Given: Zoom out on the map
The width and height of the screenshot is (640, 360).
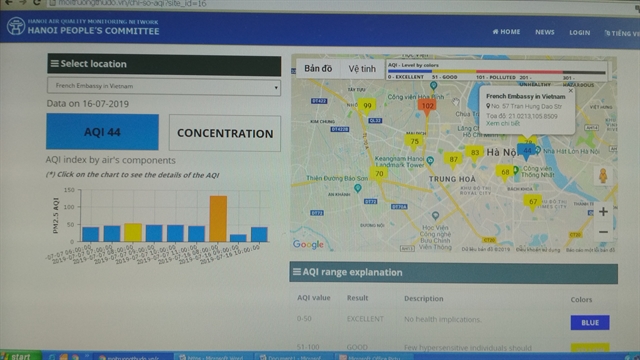Looking at the screenshot, I should click(603, 232).
